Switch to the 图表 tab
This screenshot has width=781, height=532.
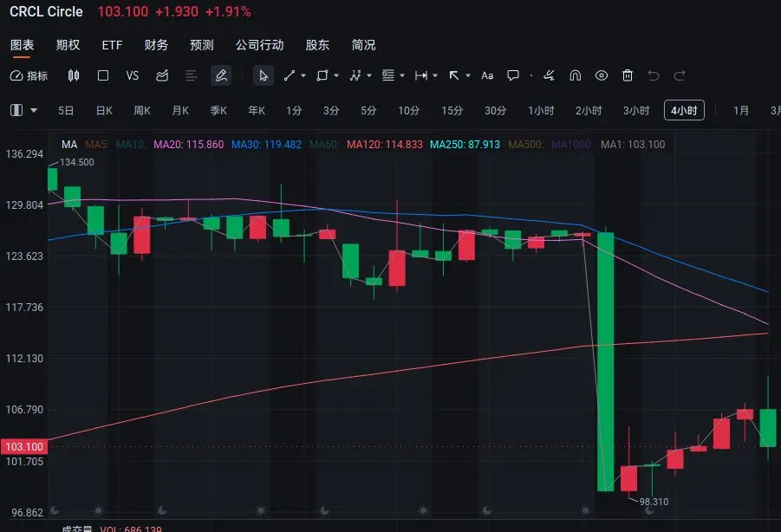(x=22, y=45)
